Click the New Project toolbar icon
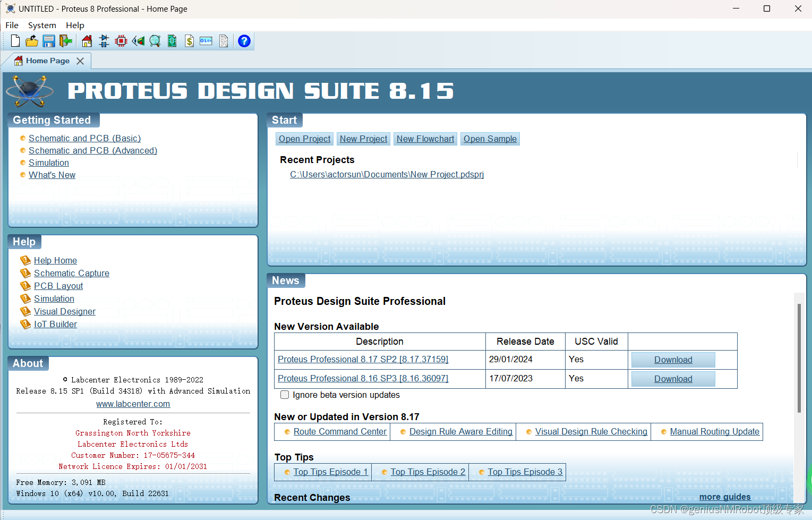This screenshot has height=520, width=812. 15,41
